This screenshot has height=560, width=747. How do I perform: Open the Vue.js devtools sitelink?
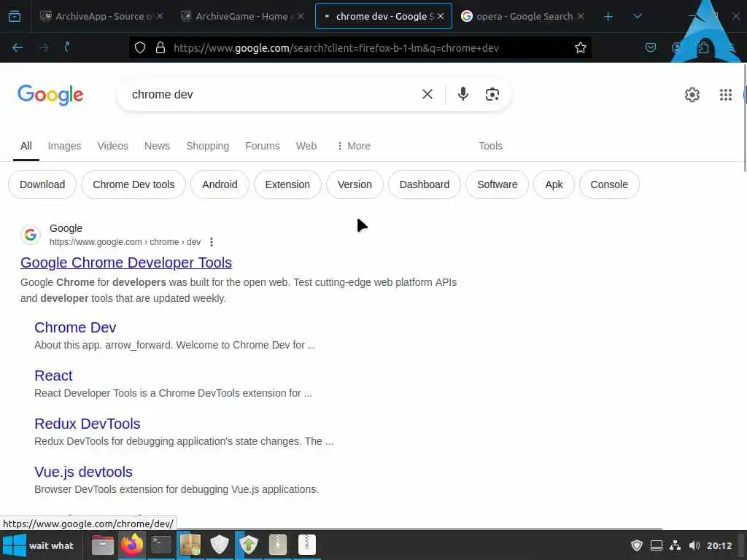point(83,472)
